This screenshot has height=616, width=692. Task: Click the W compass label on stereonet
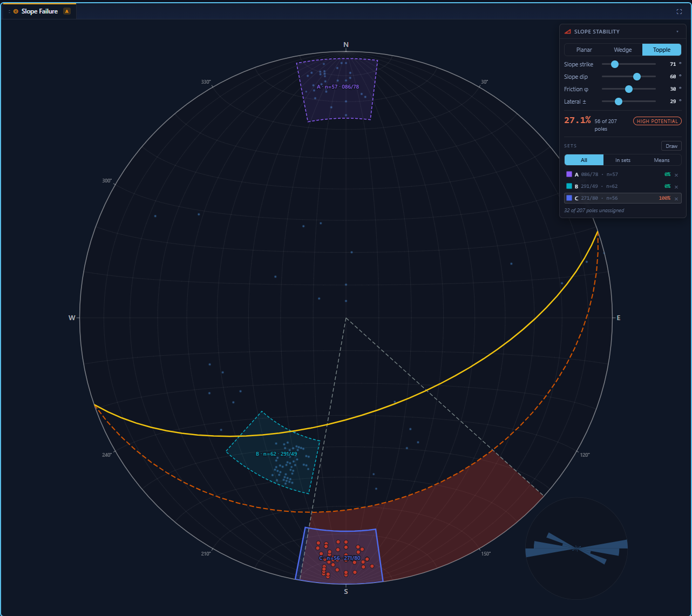(x=72, y=318)
